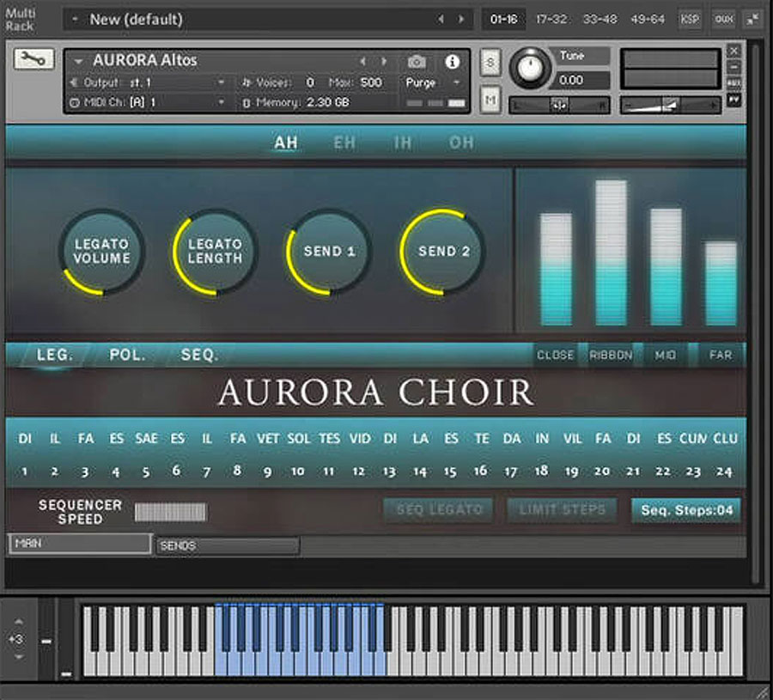The image size is (773, 700).
Task: Turn the Tune knob
Action: 530,69
